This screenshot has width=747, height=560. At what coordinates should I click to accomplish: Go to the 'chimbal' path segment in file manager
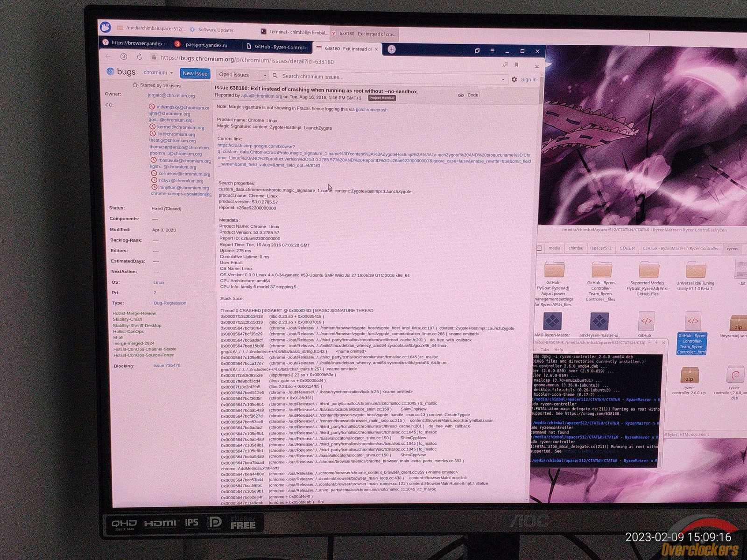pos(576,248)
